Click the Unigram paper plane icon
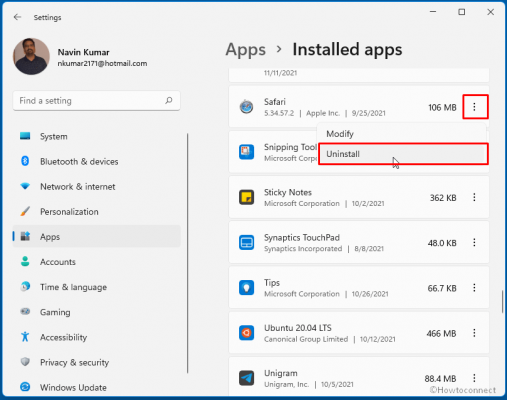 point(246,378)
